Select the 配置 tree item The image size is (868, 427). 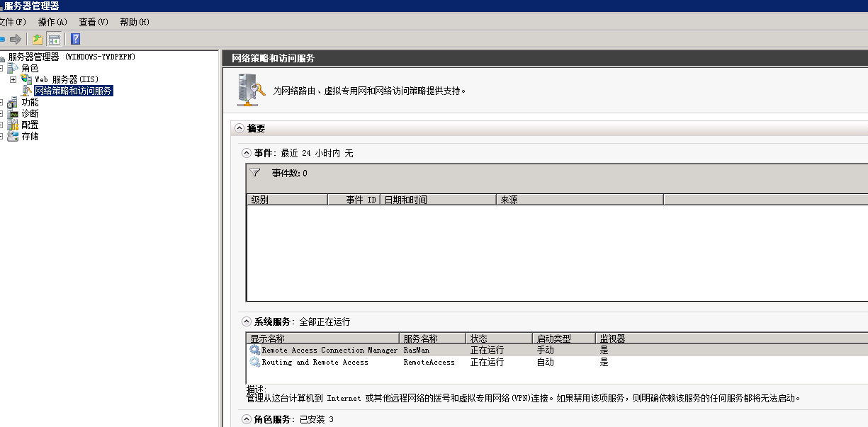[x=30, y=125]
